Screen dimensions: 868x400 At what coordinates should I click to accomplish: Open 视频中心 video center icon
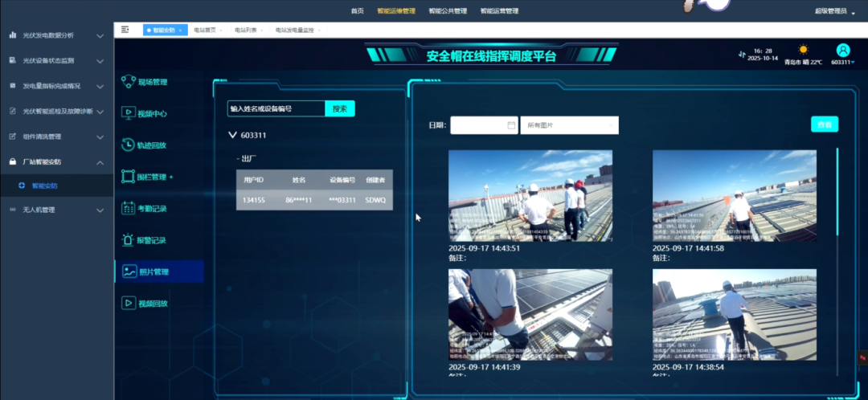pos(128,113)
